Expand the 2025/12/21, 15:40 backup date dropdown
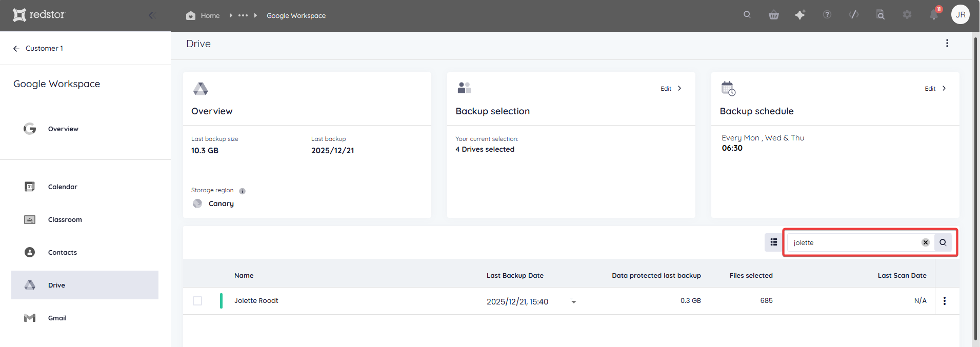980x347 pixels. 573,302
